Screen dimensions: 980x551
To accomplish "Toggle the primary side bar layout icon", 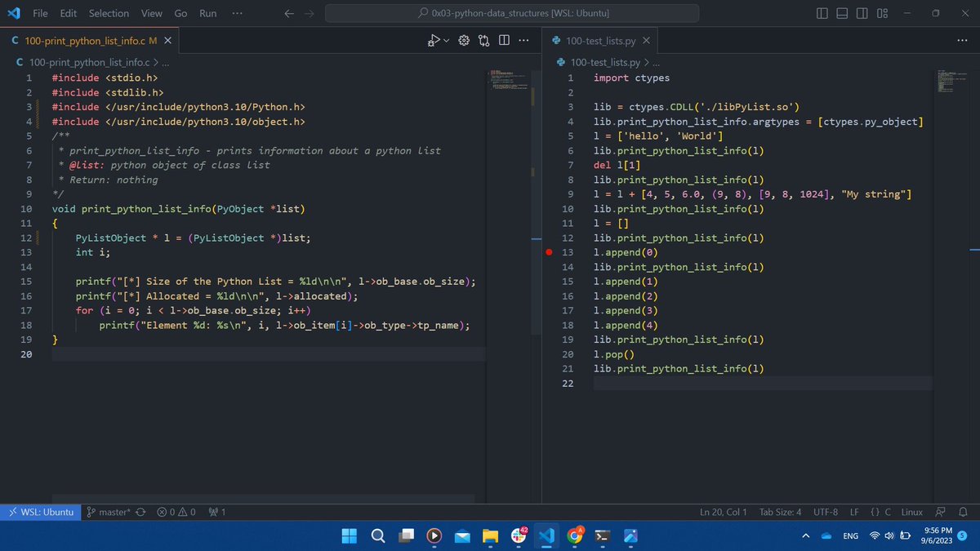I will pyautogui.click(x=822, y=13).
